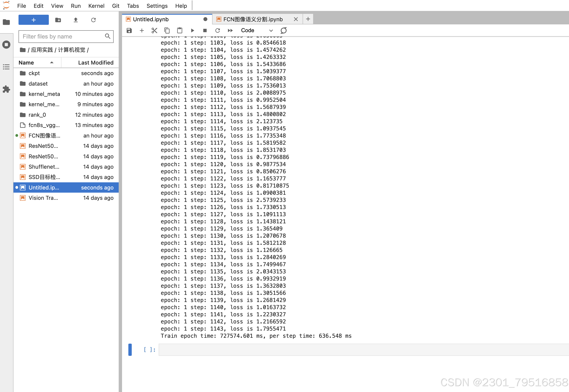Open the Git menu

click(x=116, y=6)
